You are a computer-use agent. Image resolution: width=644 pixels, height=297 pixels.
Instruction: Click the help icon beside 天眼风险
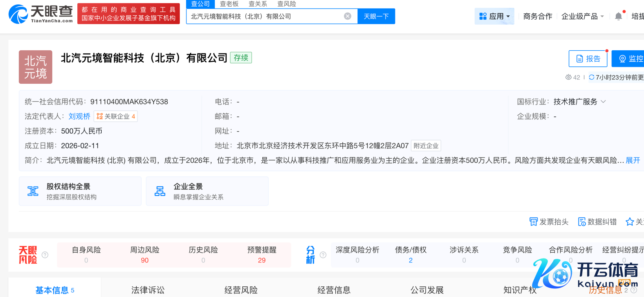click(x=45, y=255)
